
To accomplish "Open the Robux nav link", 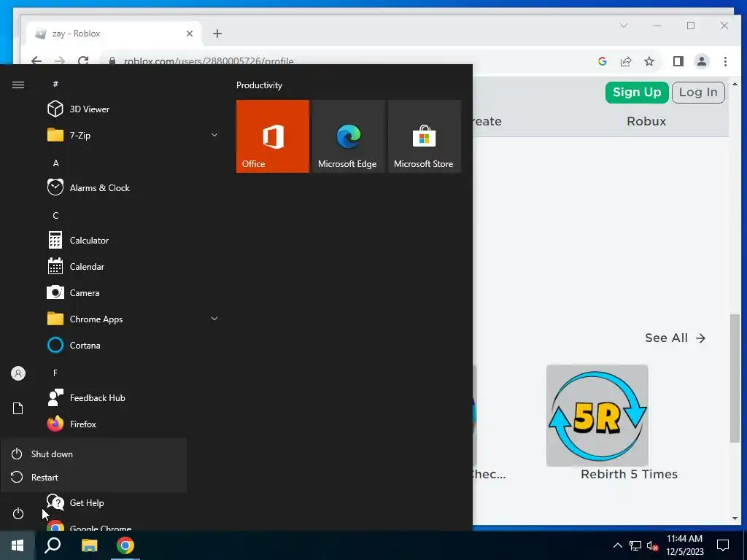I will click(646, 122).
